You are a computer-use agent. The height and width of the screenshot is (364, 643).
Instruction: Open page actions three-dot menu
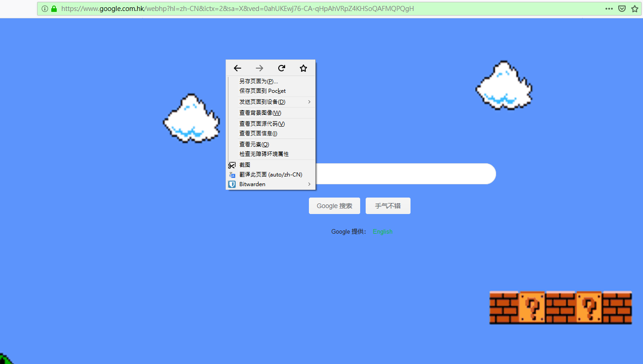click(x=609, y=8)
